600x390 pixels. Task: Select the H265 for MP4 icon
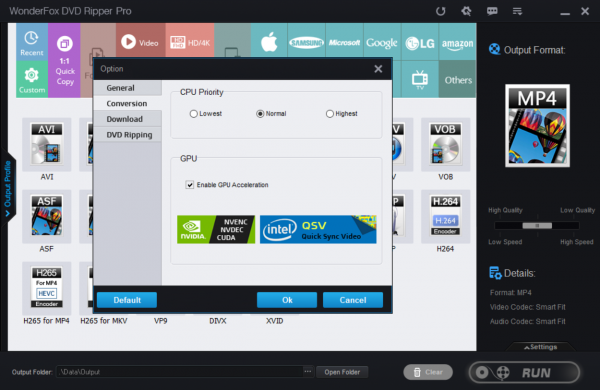(x=46, y=288)
